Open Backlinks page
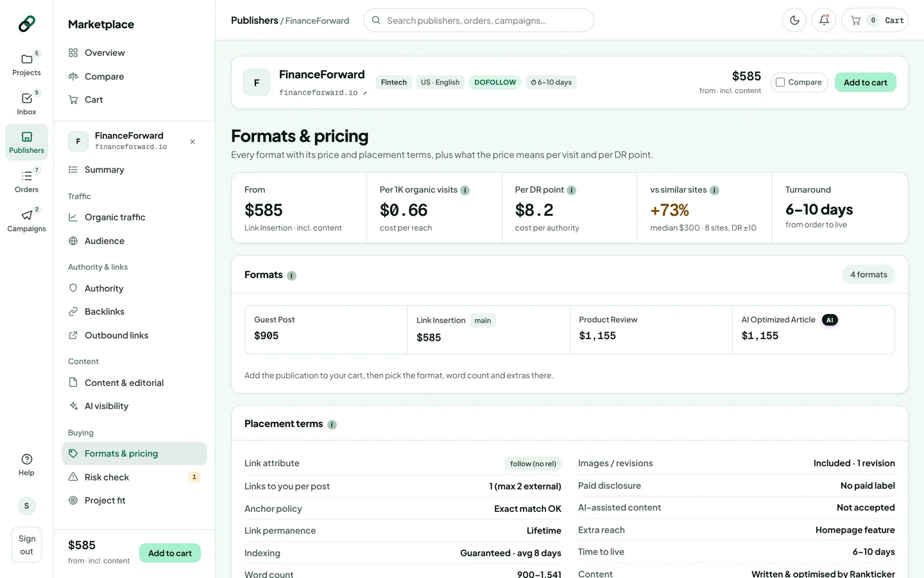This screenshot has width=924, height=578. [134, 311]
